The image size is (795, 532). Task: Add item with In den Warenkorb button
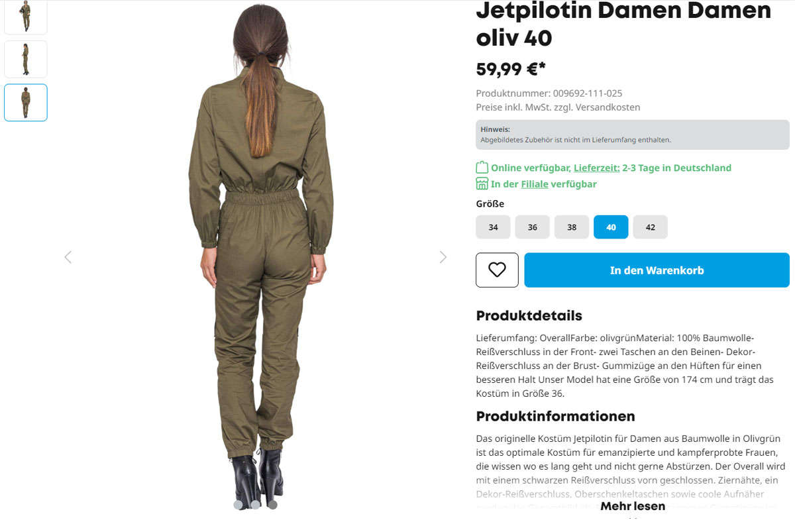pyautogui.click(x=657, y=270)
